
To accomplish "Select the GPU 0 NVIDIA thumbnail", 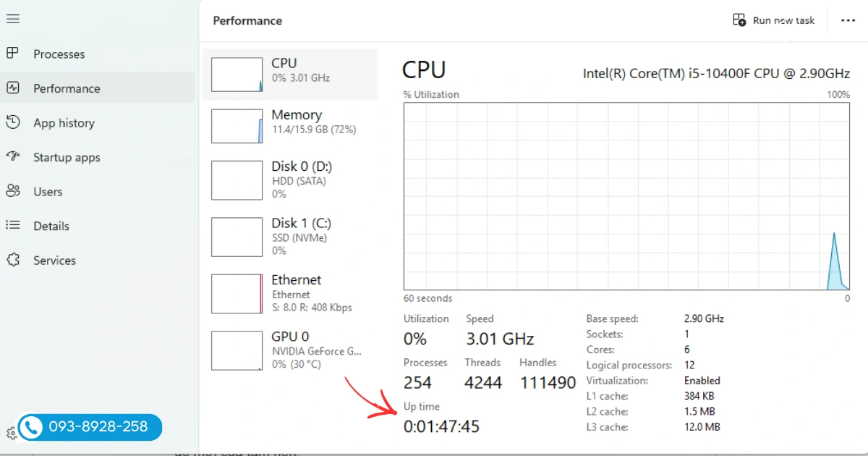I will [237, 350].
